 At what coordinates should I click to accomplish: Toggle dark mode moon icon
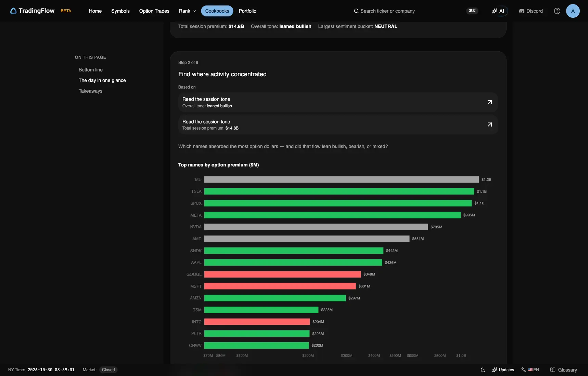click(x=483, y=370)
